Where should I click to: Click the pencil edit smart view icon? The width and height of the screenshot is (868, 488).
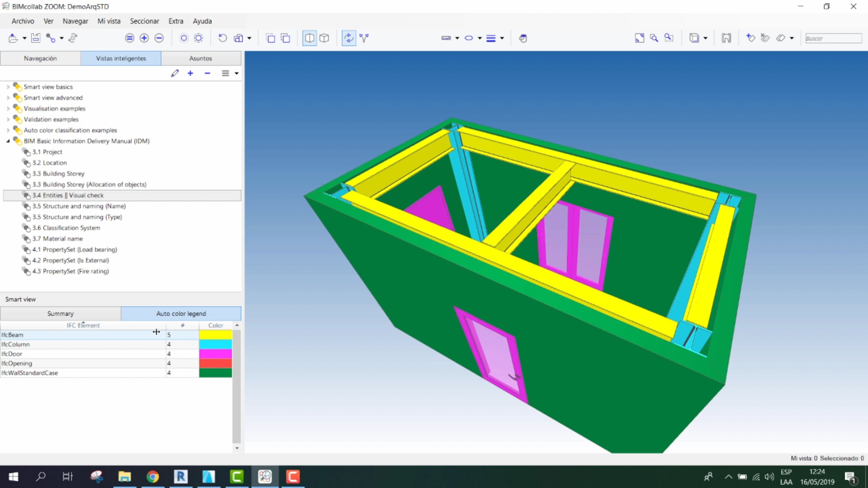(x=175, y=73)
